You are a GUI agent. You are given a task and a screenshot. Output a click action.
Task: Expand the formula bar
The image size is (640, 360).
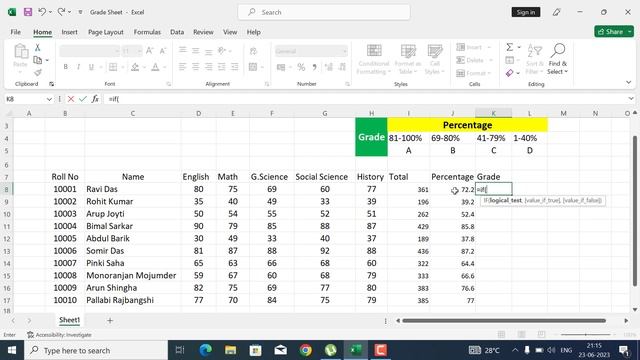(x=631, y=99)
